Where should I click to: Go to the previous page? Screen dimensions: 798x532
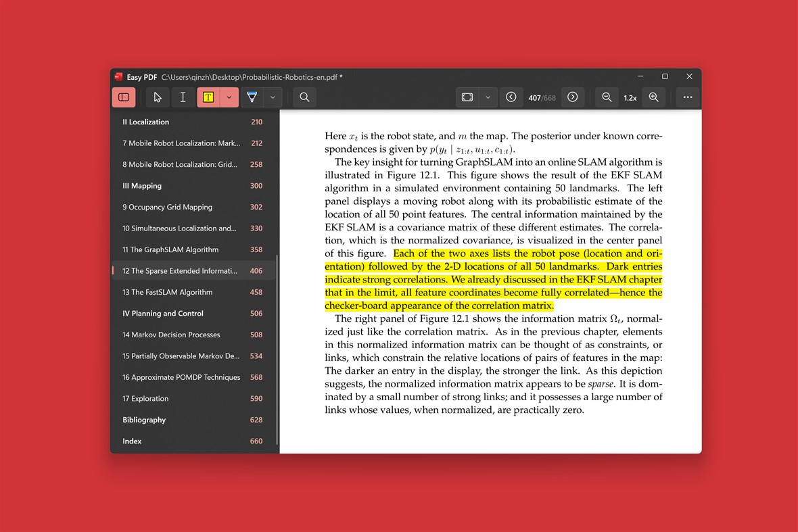tap(512, 97)
